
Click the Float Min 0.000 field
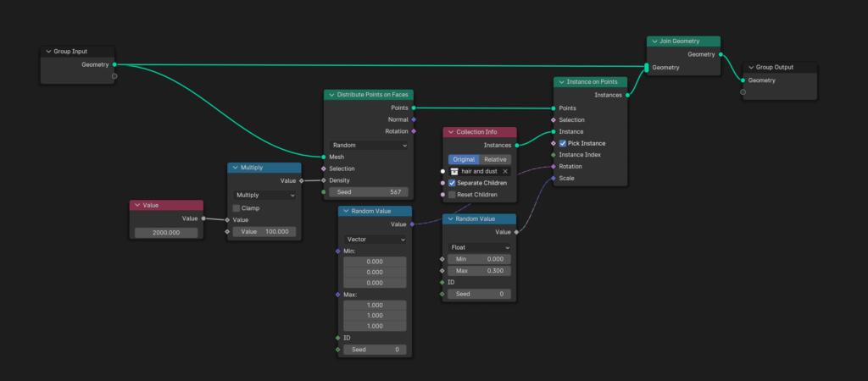pos(480,259)
